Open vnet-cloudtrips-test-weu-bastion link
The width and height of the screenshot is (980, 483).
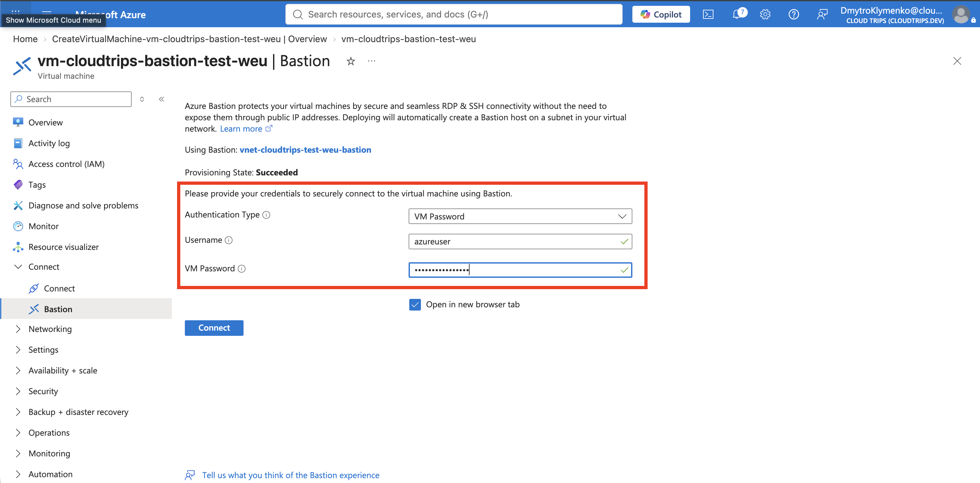point(305,150)
